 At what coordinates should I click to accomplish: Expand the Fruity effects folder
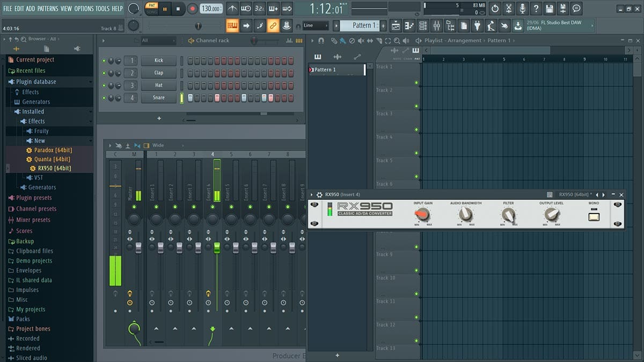tap(41, 131)
